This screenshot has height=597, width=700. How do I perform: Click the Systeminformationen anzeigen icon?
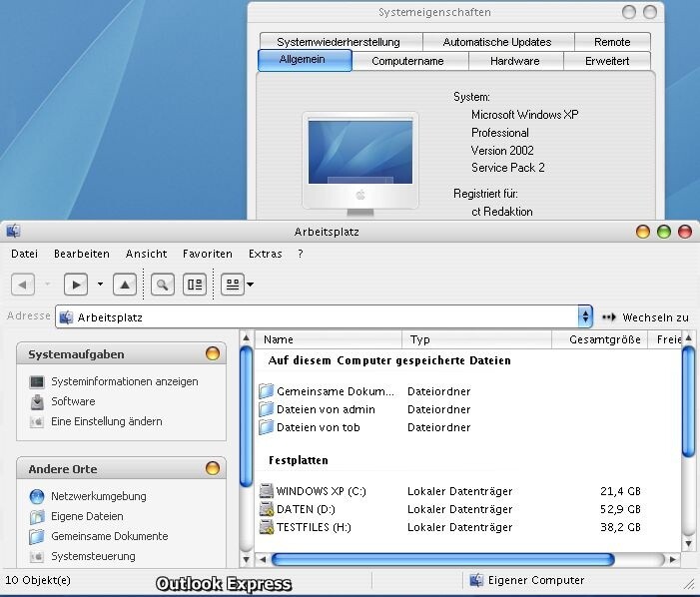(x=37, y=382)
